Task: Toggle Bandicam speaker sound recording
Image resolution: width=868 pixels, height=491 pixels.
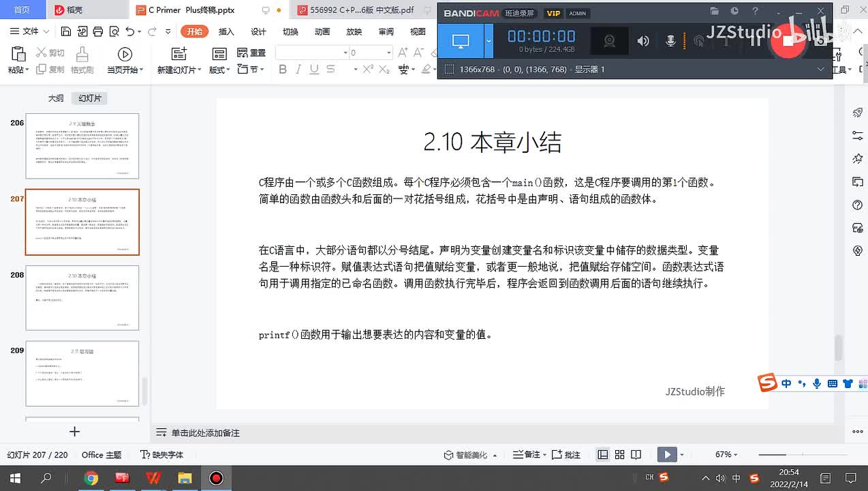Action: (x=643, y=41)
